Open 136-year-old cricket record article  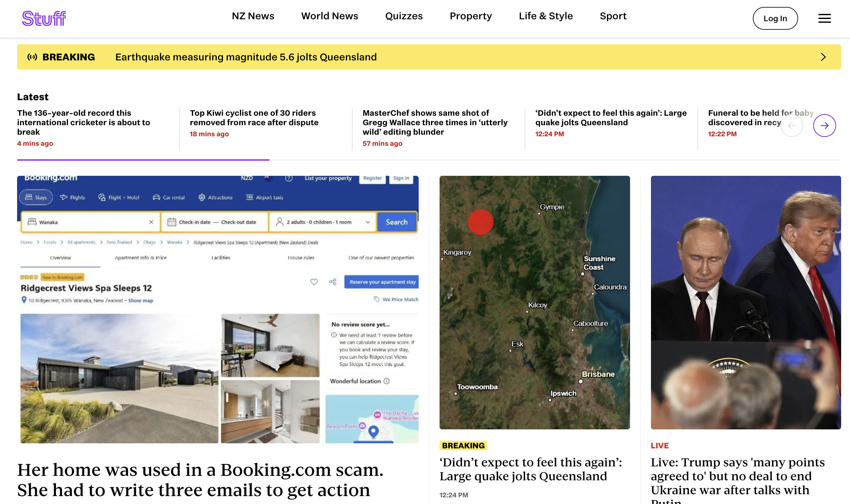(84, 122)
